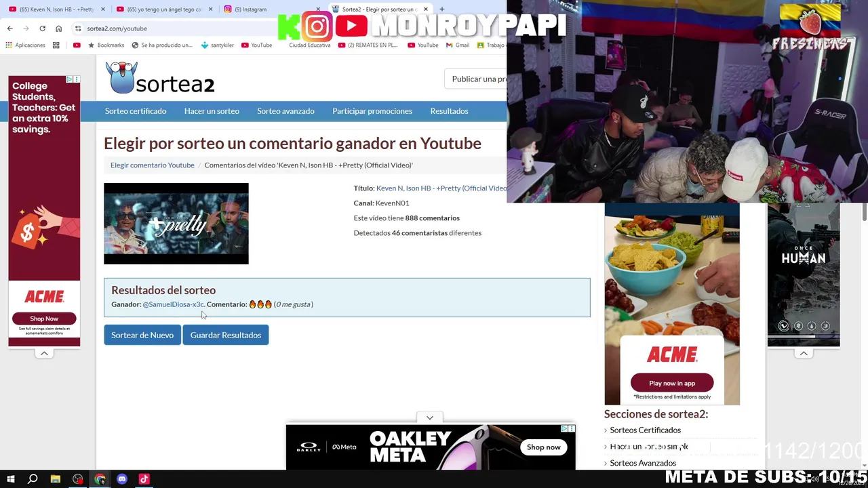Close the Sortea2 tab

pos(426,9)
